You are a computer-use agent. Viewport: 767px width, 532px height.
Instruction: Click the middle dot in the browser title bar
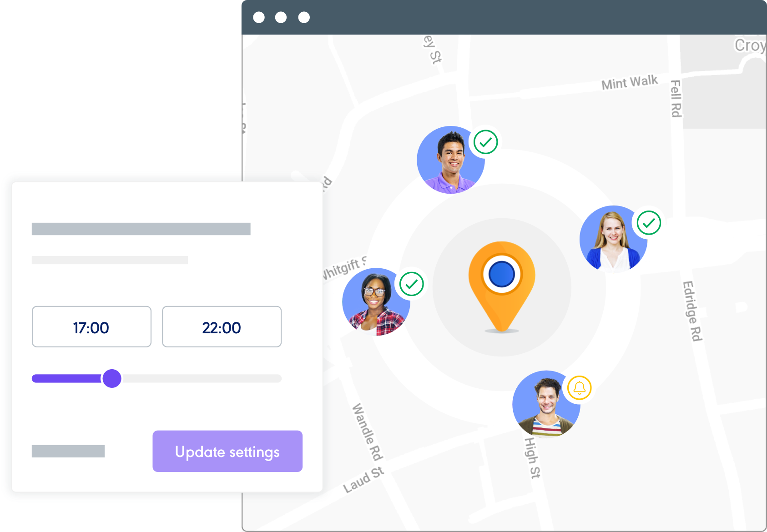tap(280, 17)
